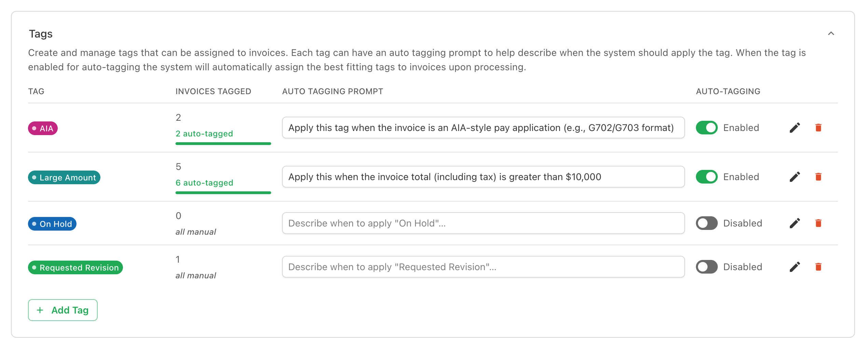Focus the Requested Revision prompt field
Screen dimensions: 868x350
point(483,267)
